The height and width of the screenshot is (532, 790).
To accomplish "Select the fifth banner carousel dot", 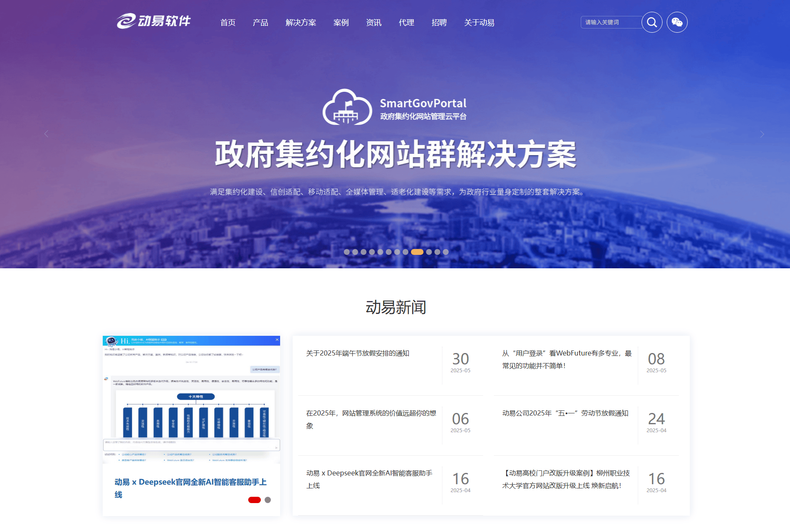I will coord(380,252).
